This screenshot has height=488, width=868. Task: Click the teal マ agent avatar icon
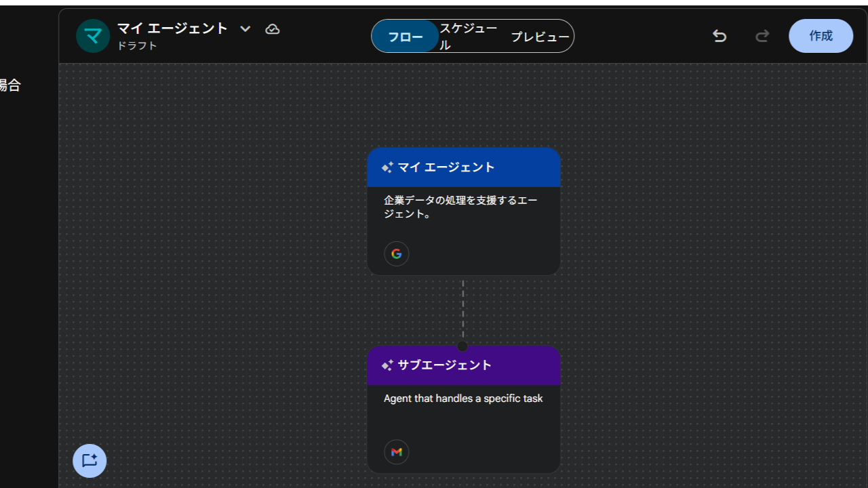[x=93, y=36]
